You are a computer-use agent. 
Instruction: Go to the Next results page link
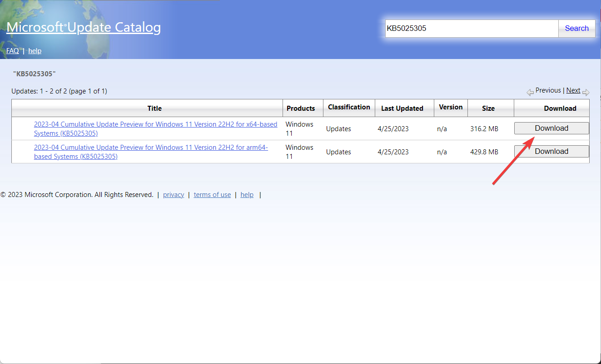pyautogui.click(x=573, y=90)
